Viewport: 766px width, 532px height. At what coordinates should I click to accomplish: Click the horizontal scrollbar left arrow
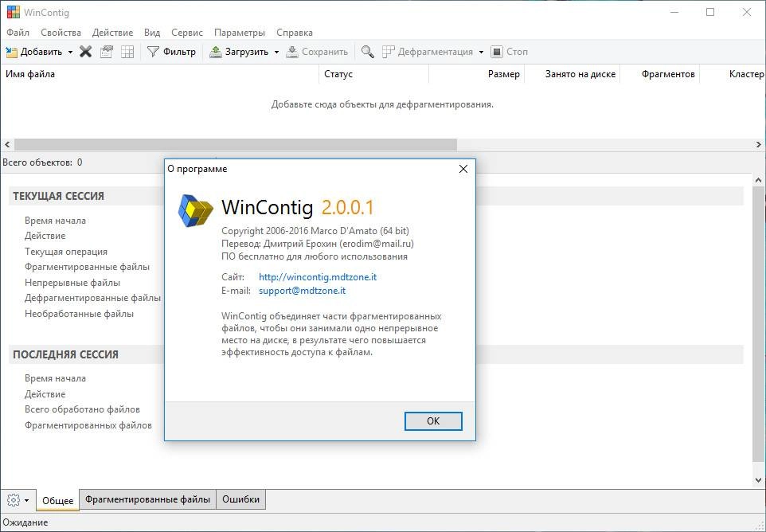click(7, 145)
